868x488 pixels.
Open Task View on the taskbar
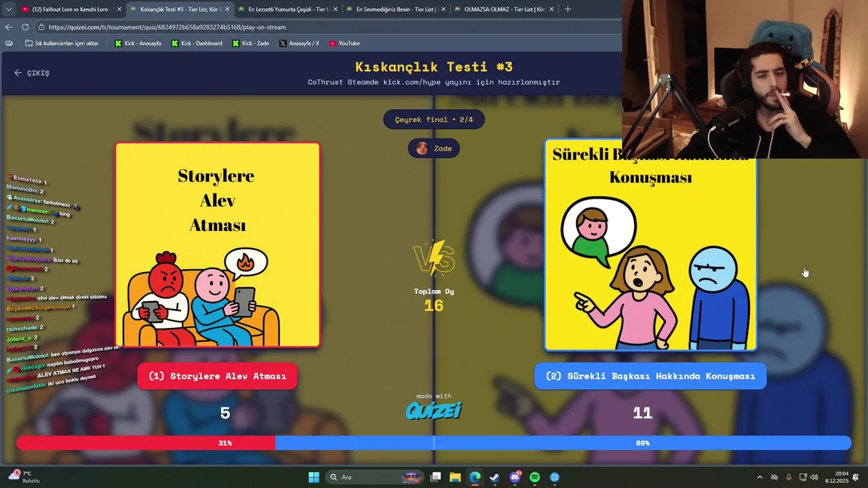coord(435,477)
